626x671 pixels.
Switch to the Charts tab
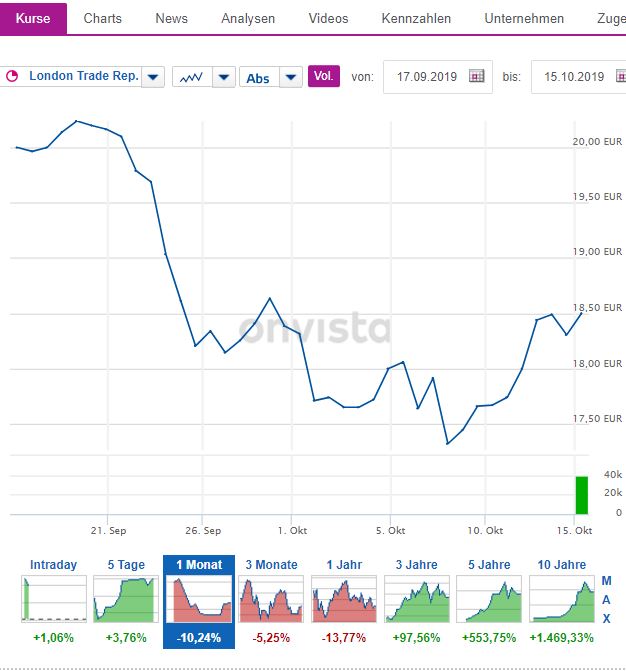coord(103,18)
